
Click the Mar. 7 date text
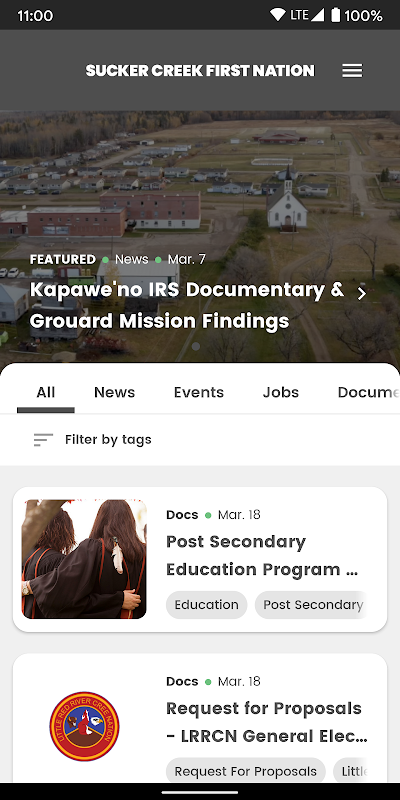(x=187, y=259)
